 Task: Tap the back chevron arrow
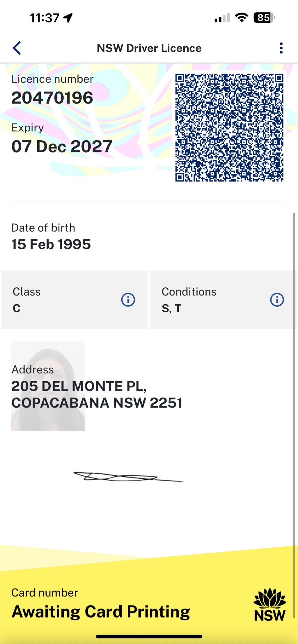[x=17, y=48]
